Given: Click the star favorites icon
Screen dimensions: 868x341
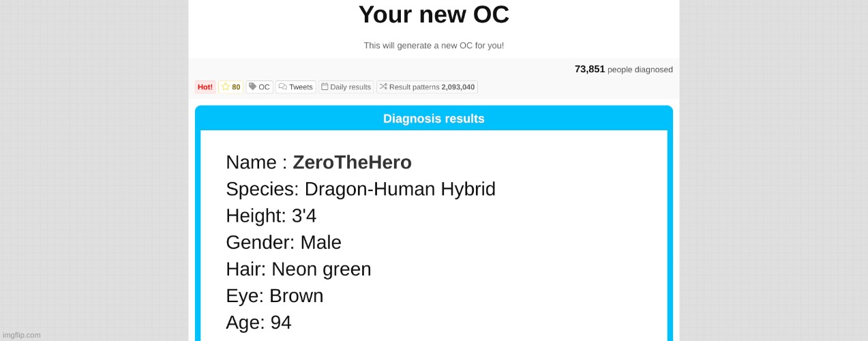Looking at the screenshot, I should click(x=226, y=87).
